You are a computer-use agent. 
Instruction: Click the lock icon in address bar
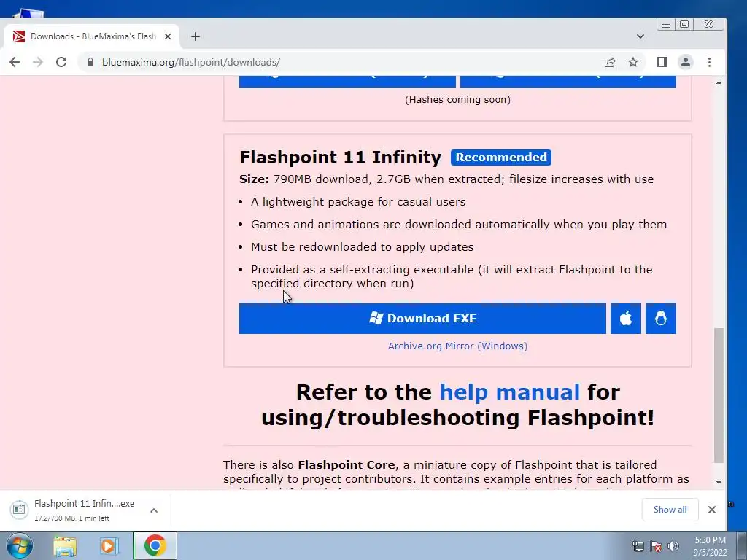tap(90, 62)
